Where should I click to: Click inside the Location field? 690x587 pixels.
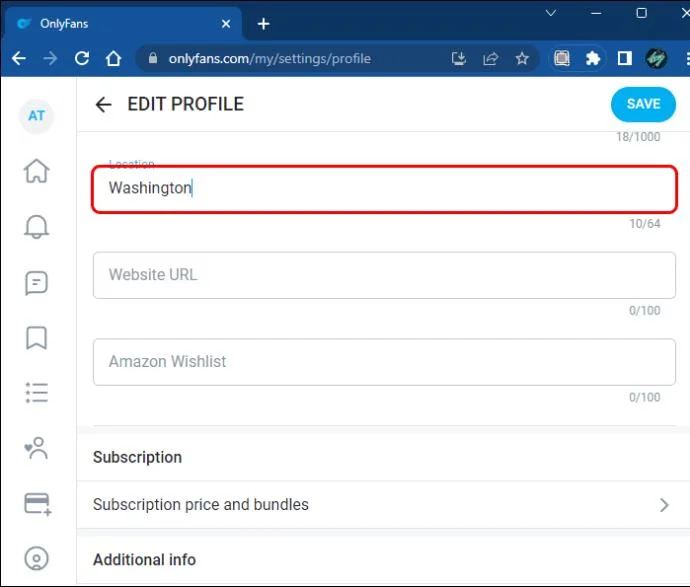pos(384,189)
